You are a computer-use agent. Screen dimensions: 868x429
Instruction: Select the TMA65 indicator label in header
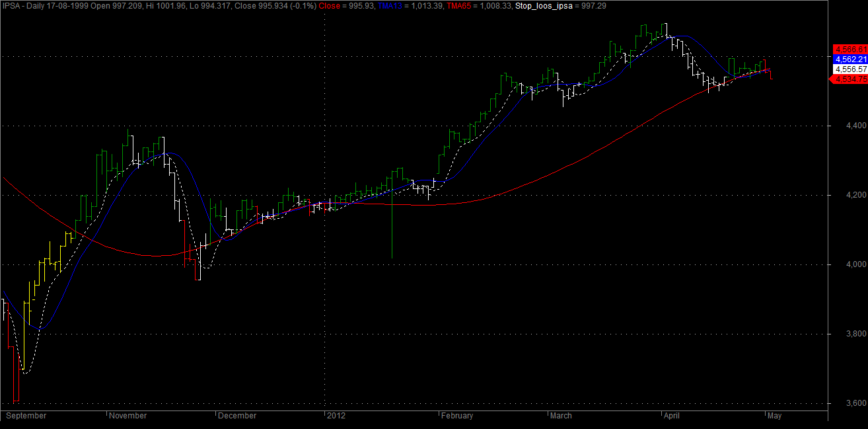458,6
